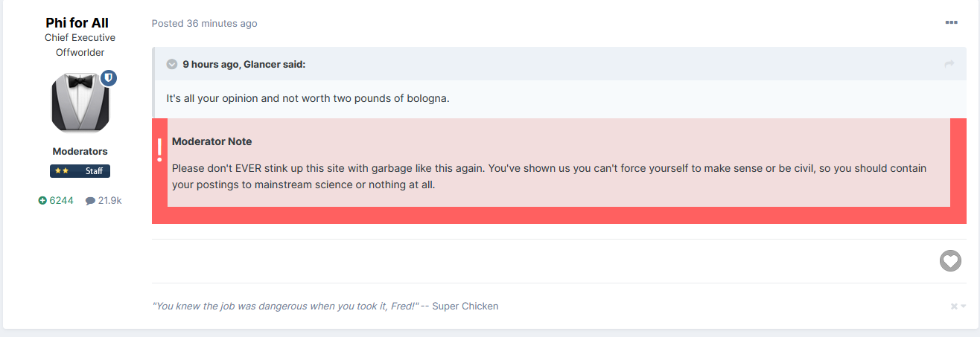Click the exclamation mark warning icon
Viewport: 980px width, 337px height.
point(159,150)
